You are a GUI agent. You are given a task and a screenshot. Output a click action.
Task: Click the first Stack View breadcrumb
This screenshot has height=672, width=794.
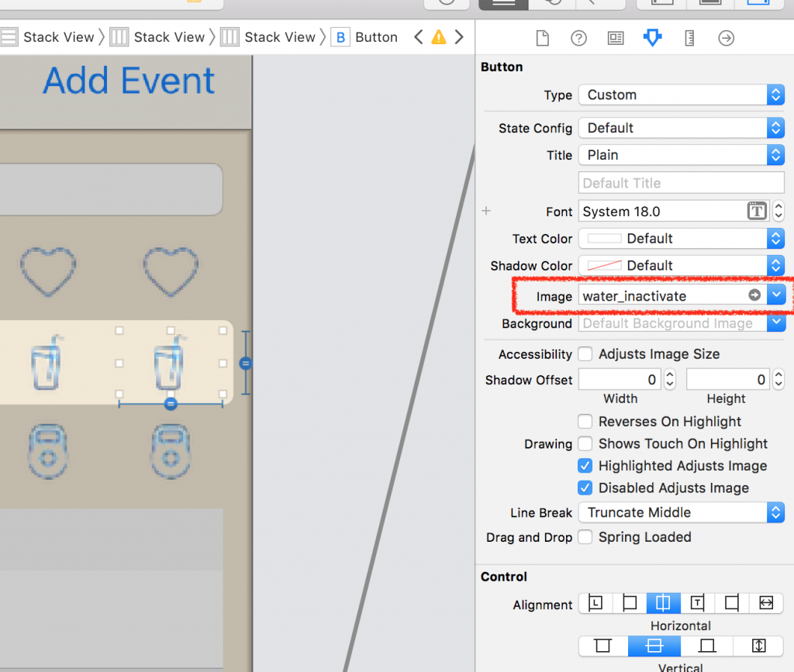tap(47, 37)
